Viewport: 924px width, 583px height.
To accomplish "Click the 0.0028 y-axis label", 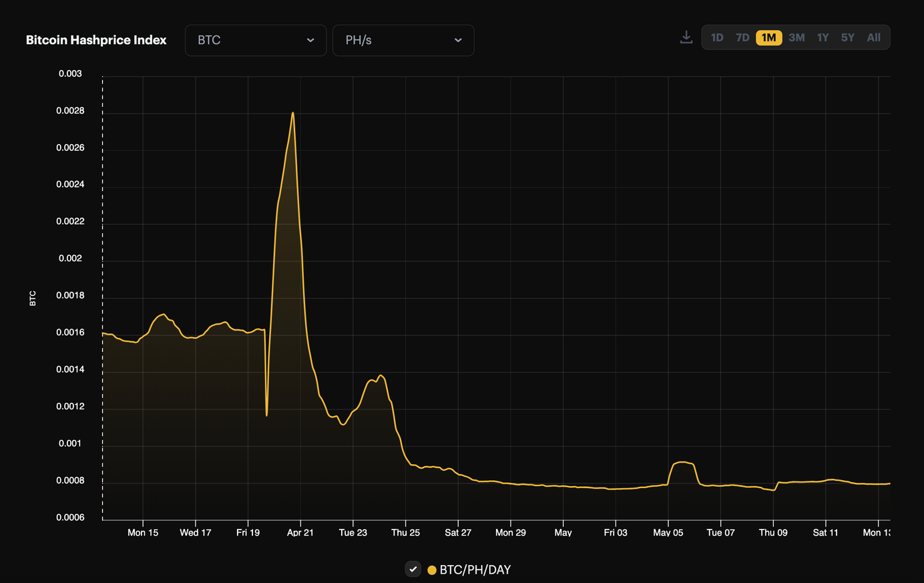I will (70, 111).
